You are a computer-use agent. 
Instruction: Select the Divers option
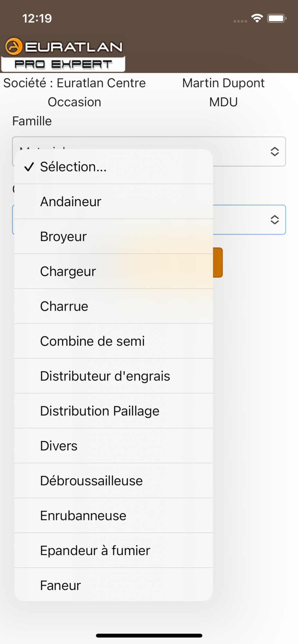coord(114,446)
